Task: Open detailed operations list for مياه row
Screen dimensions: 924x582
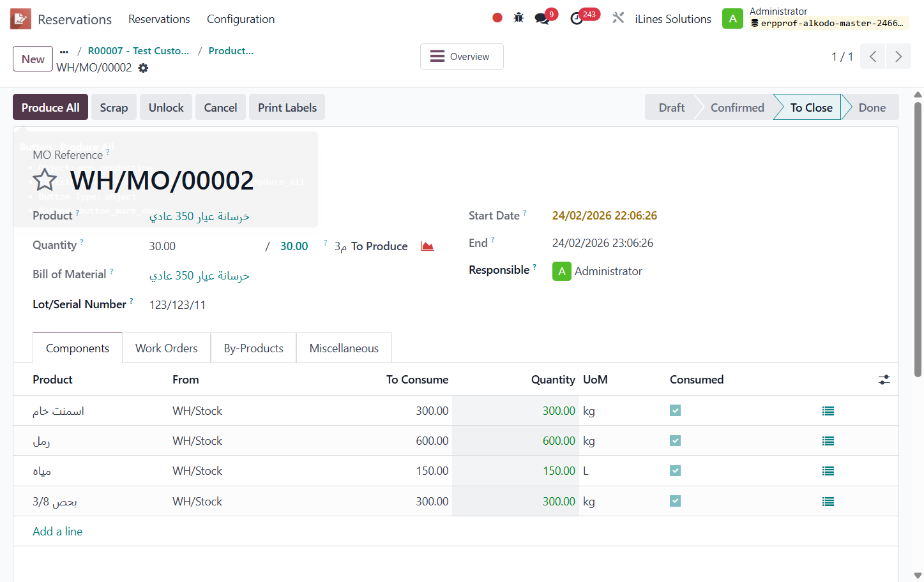Action: pyautogui.click(x=828, y=471)
